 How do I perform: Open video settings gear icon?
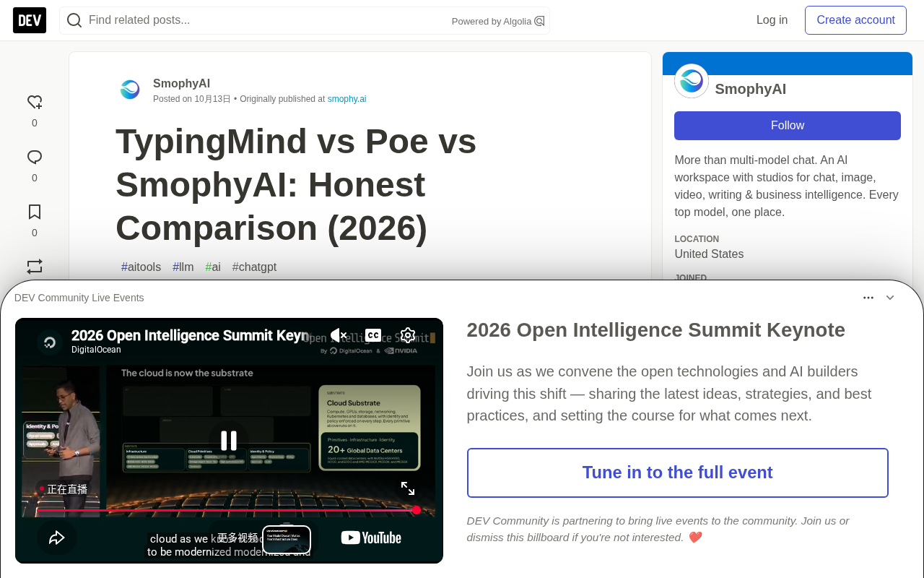tap(408, 335)
